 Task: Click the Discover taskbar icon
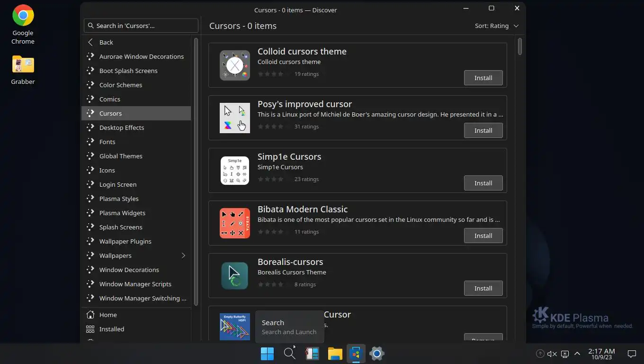pos(356,354)
